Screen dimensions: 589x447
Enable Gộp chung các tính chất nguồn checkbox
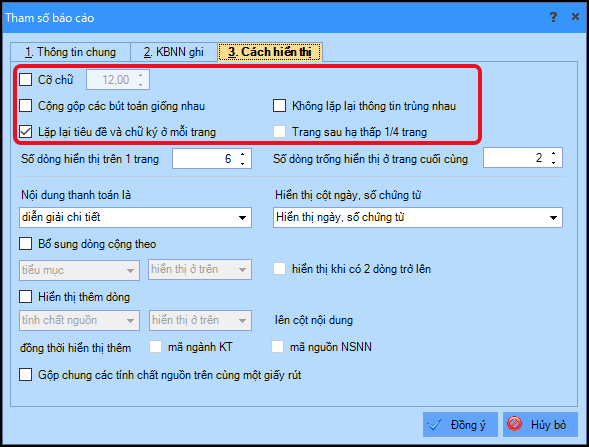coord(26,375)
